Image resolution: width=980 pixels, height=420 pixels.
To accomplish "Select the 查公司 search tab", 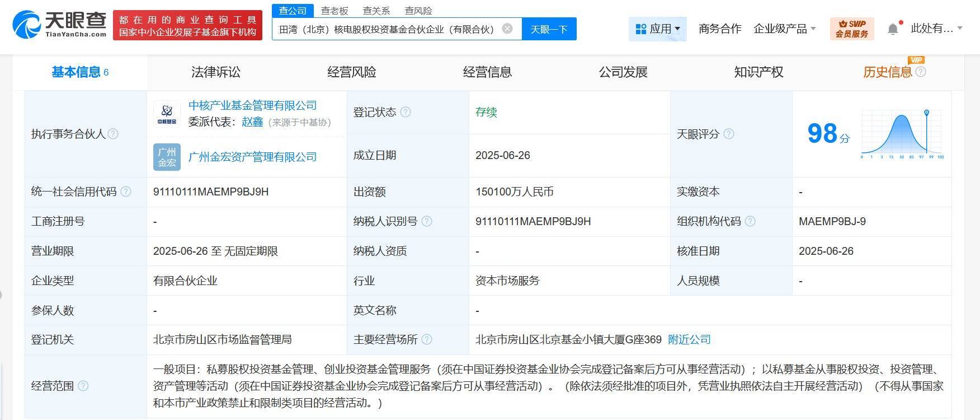I will pyautogui.click(x=293, y=11).
